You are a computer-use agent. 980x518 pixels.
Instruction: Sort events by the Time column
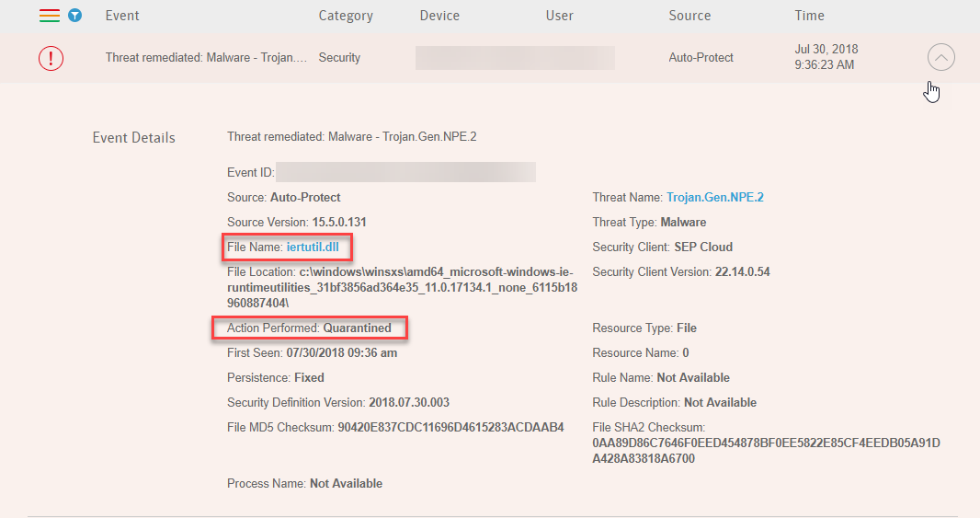(x=809, y=16)
